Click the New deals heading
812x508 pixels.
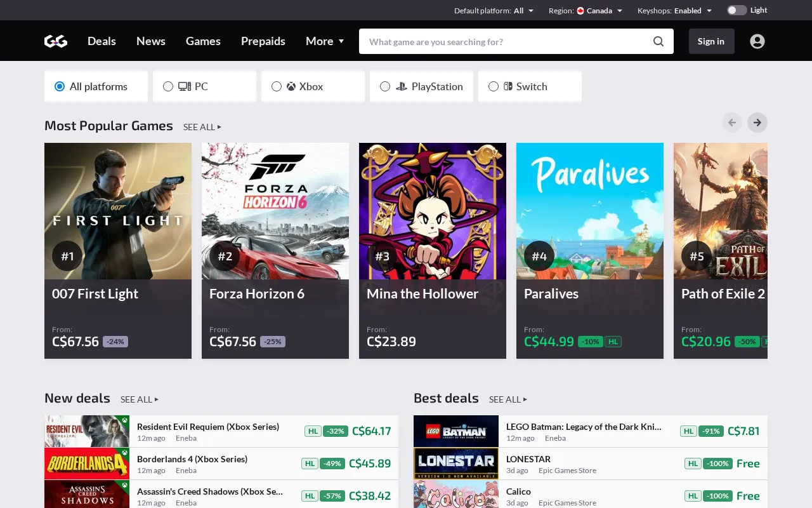pos(77,398)
